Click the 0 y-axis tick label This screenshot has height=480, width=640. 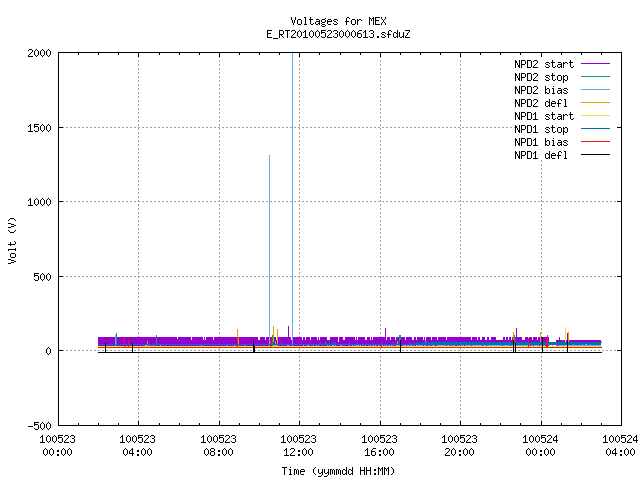pos(49,351)
